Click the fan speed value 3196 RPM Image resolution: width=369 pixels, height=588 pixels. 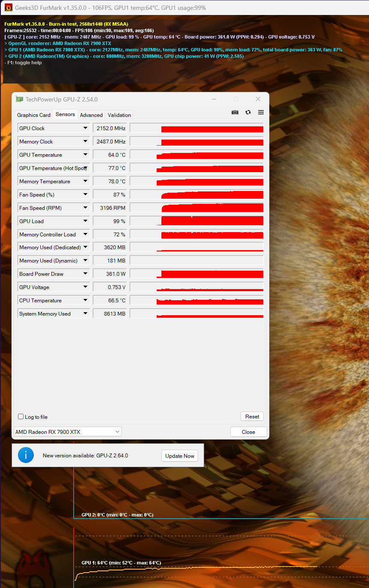[x=110, y=208]
